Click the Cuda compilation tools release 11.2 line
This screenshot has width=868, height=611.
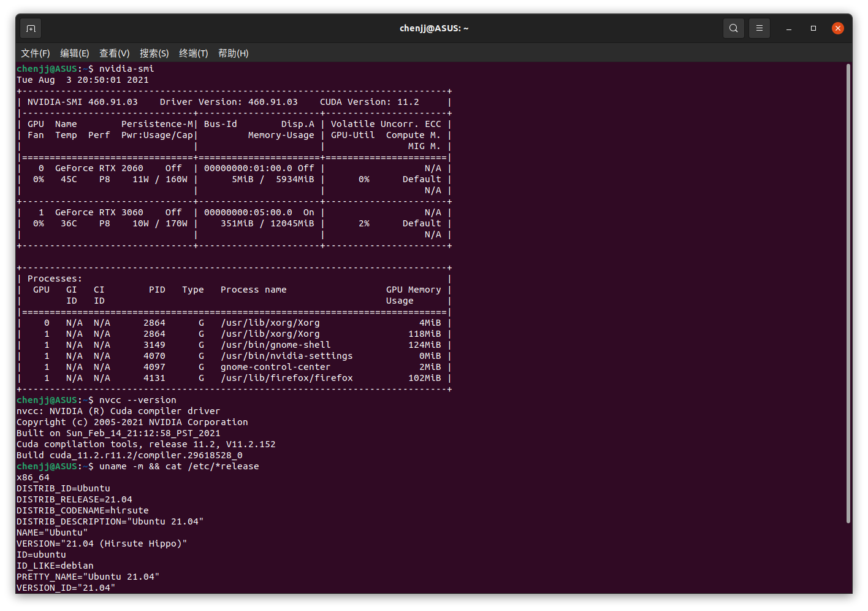pos(146,444)
